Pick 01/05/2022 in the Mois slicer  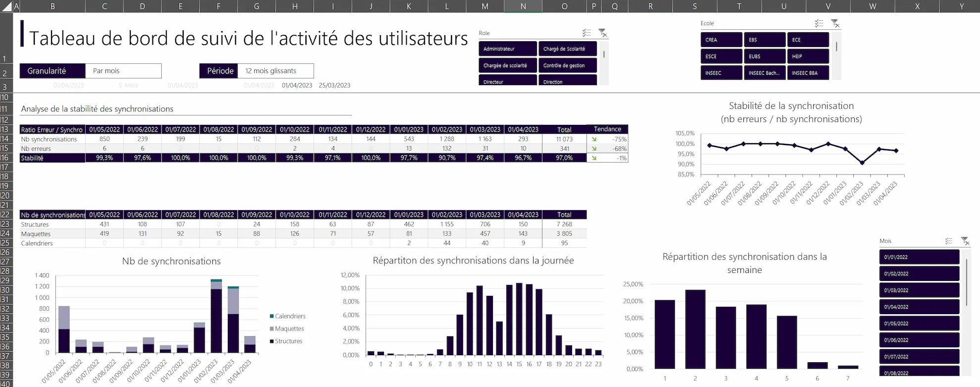coord(920,324)
